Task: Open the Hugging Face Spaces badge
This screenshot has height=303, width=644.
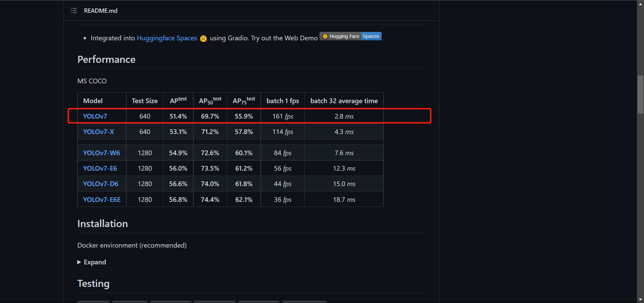Action: 350,36
